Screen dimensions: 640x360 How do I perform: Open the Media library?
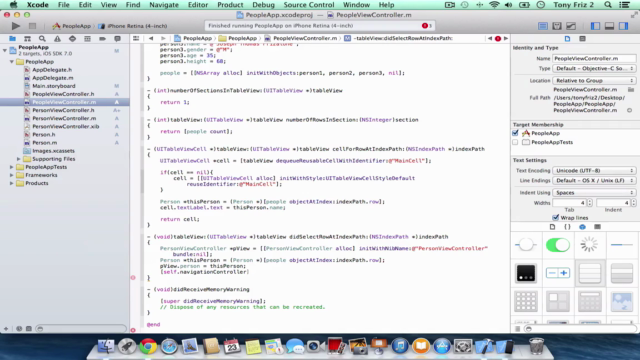[x=598, y=227]
